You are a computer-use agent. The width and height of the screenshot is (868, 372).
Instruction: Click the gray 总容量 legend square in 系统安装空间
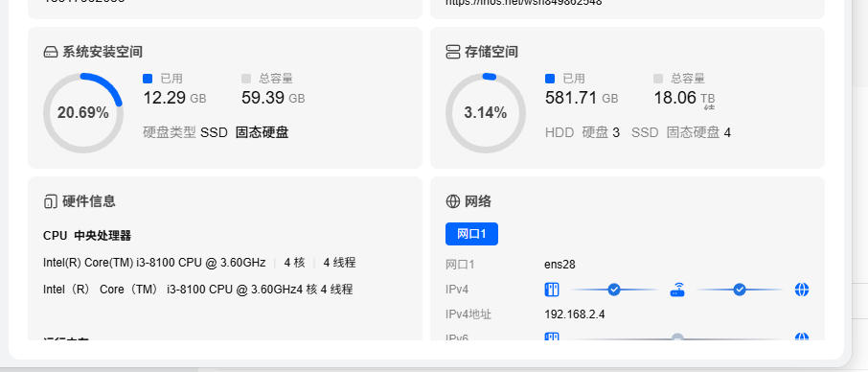click(x=246, y=79)
